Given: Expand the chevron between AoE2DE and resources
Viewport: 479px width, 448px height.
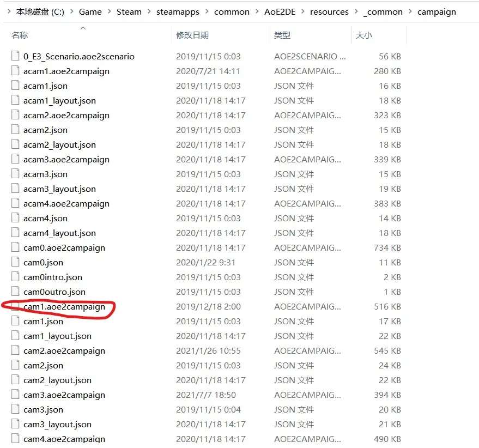Looking at the screenshot, I should point(303,11).
